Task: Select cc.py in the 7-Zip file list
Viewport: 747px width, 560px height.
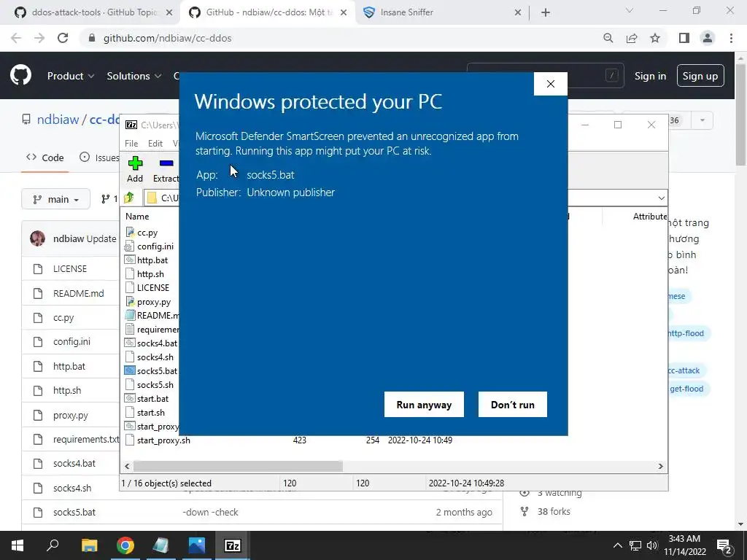Action: click(x=147, y=233)
